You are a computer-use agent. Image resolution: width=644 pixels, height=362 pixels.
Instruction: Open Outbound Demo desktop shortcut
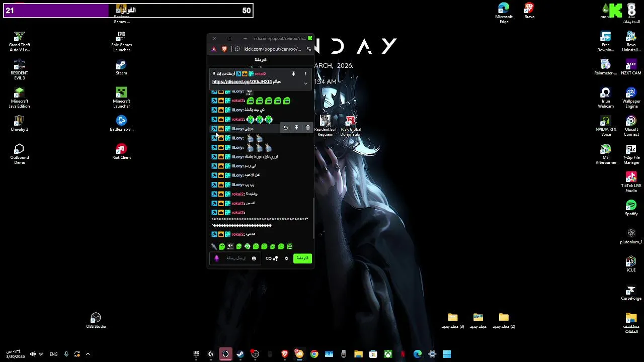click(19, 154)
